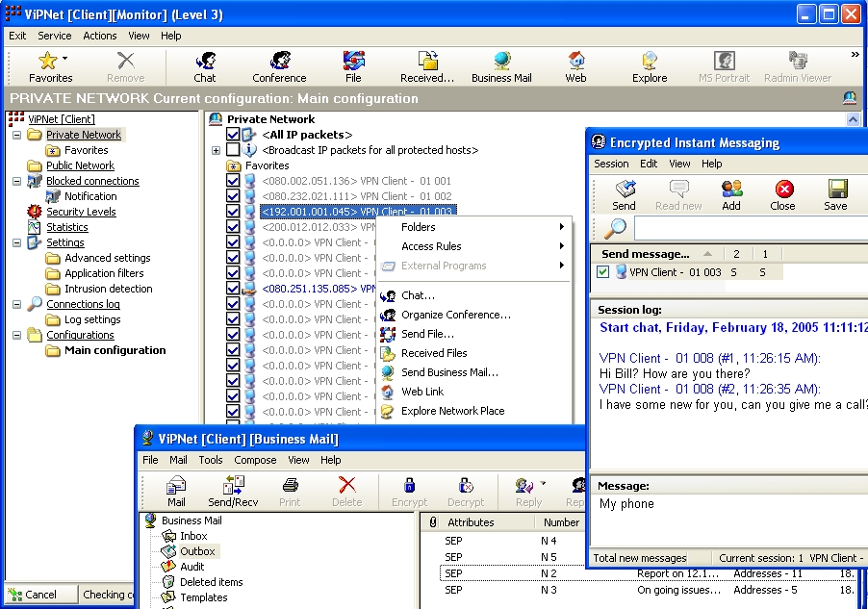Viewport: 868px width, 609px height.
Task: Click the red Close session icon
Action: [x=784, y=190]
